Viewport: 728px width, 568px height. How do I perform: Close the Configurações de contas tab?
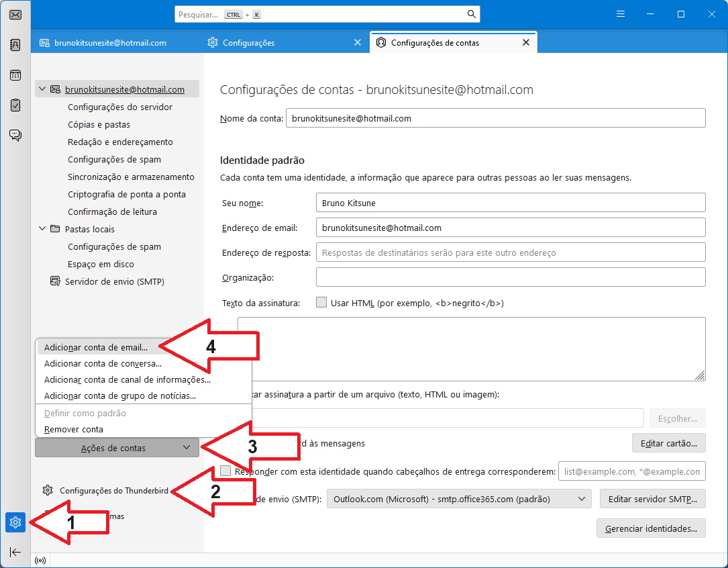[526, 43]
